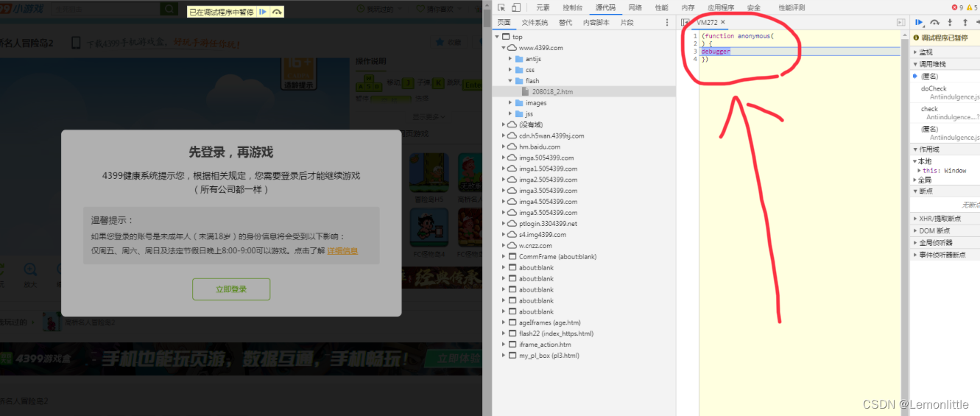Screen dimensions: 980x416
Task: Open the 应用程序 Application tab
Action: tap(721, 7)
